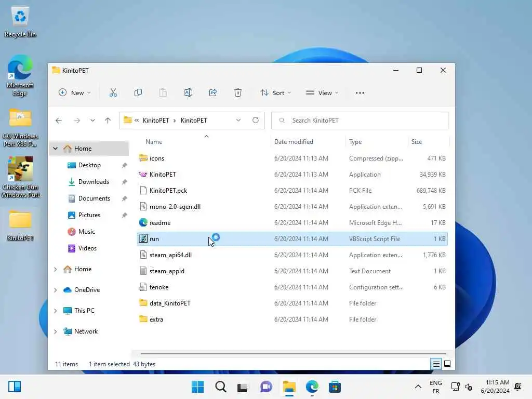The image size is (532, 399).
Task: Switch to Details view layout icon
Action: pyautogui.click(x=436, y=364)
